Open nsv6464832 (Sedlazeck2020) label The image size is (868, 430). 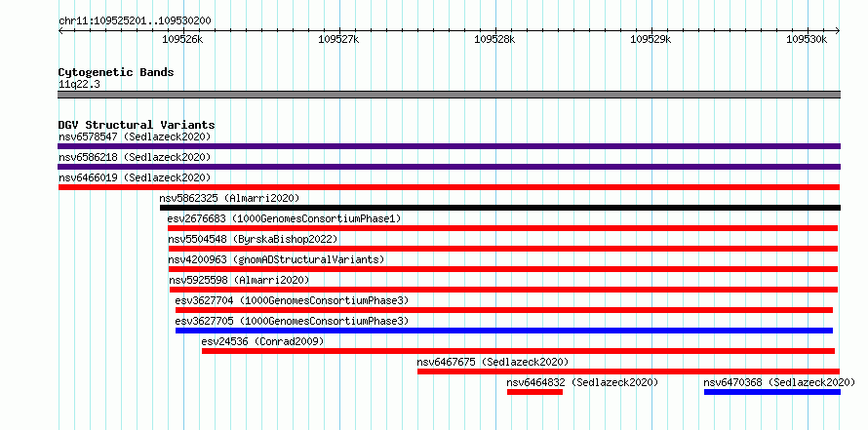(582, 382)
